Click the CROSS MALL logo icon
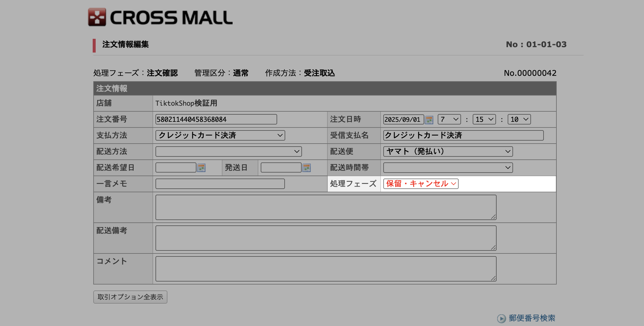 [97, 17]
